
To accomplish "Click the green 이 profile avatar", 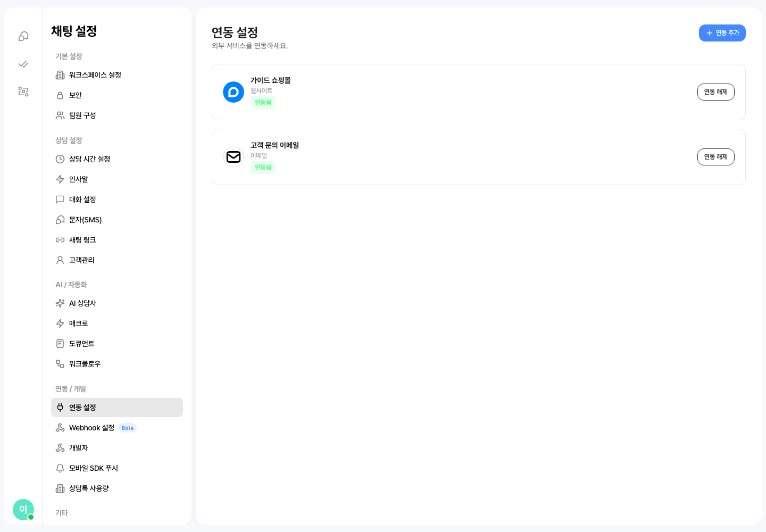I will [23, 510].
